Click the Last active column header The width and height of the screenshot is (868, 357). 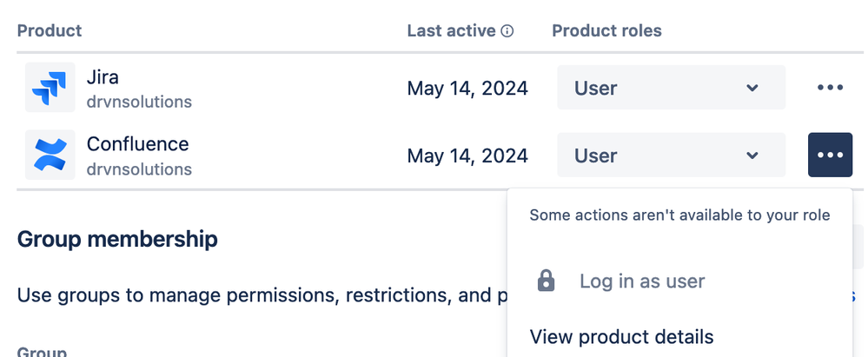pos(451,30)
